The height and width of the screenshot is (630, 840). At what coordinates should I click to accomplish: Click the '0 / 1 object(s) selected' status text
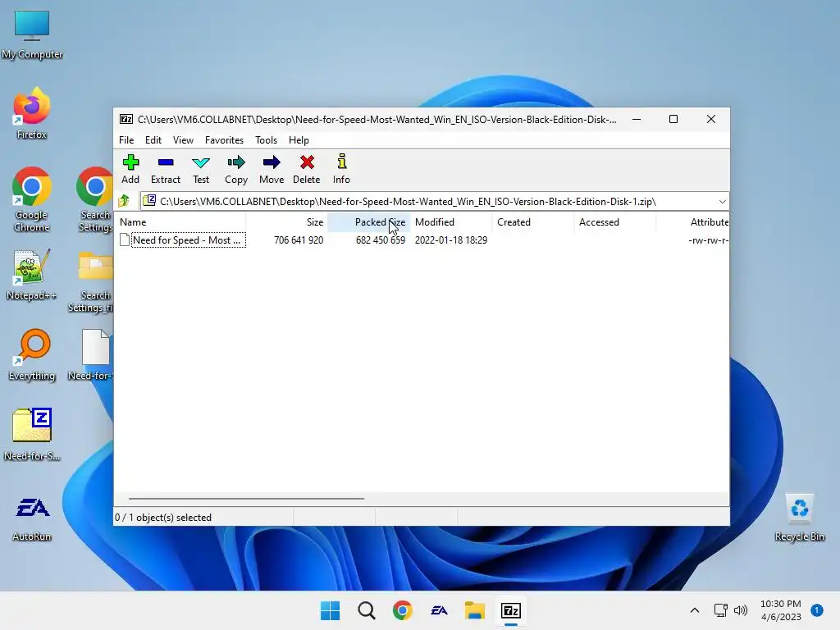(163, 518)
